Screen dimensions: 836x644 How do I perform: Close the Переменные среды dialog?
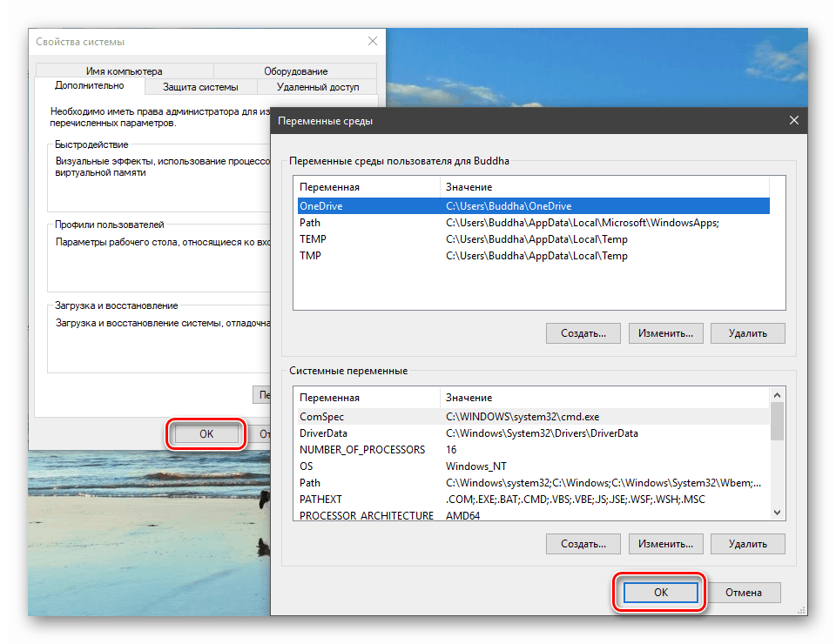794,120
